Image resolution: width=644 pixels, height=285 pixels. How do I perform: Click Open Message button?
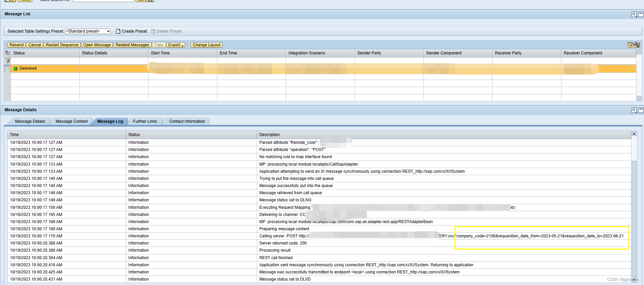(x=97, y=45)
